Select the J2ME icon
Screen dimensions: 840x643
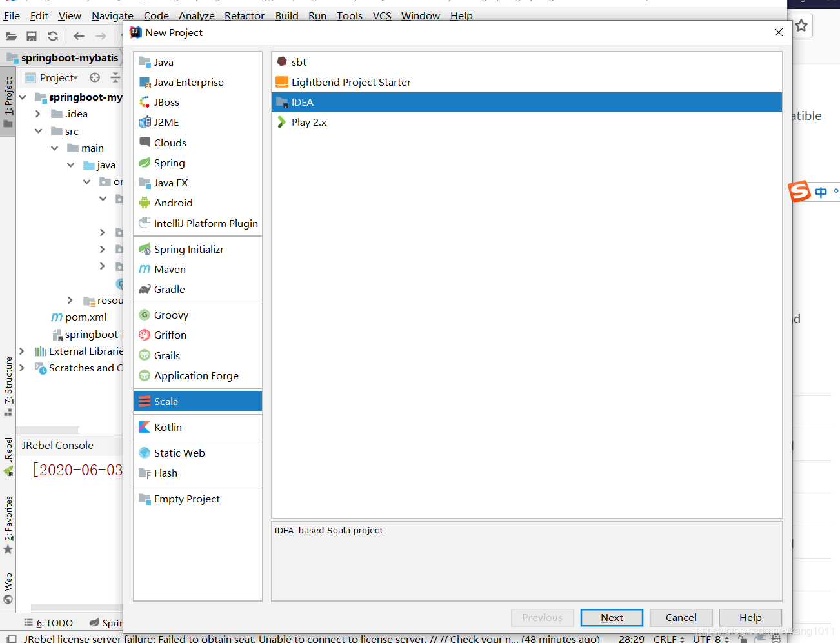(145, 122)
